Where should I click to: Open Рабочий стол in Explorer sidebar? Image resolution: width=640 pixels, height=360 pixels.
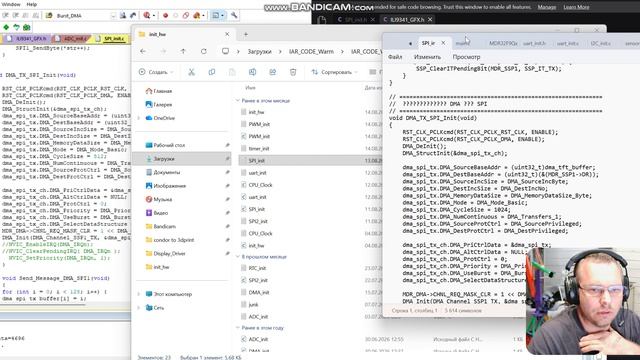(x=165, y=145)
